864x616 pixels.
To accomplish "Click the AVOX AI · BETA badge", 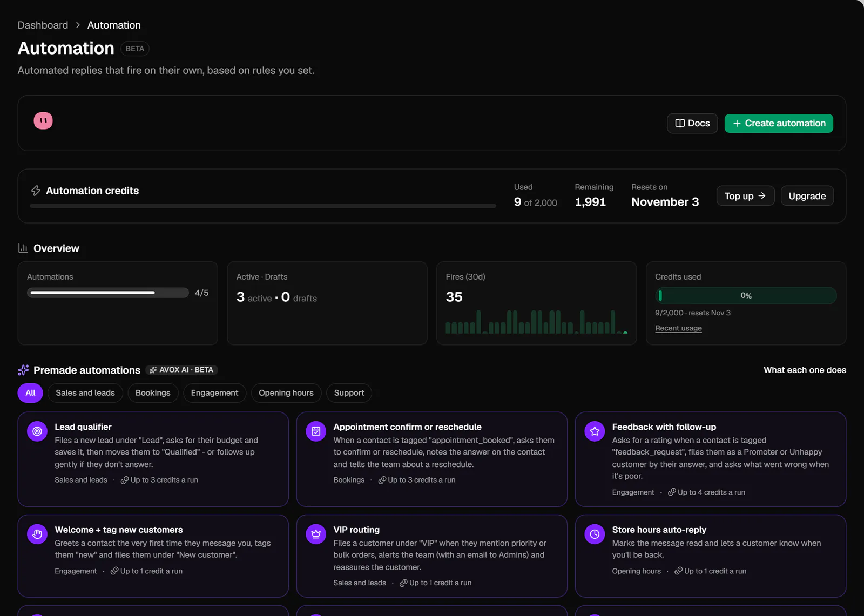I will (181, 370).
